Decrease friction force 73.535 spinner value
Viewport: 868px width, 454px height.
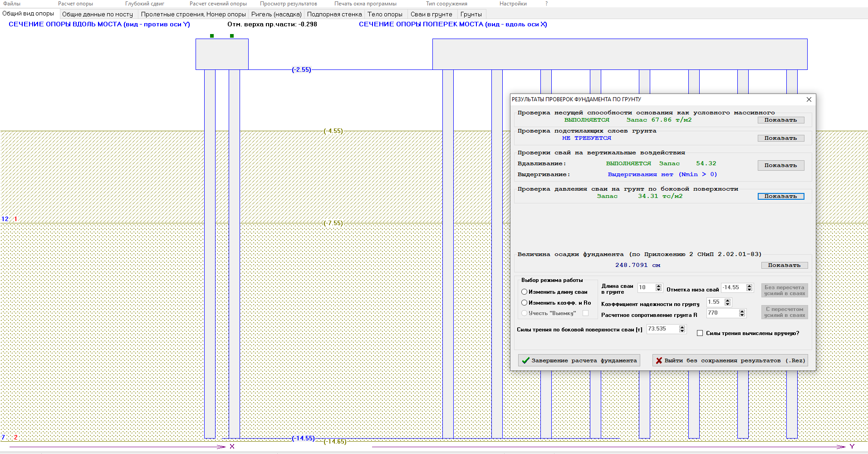coord(682,331)
